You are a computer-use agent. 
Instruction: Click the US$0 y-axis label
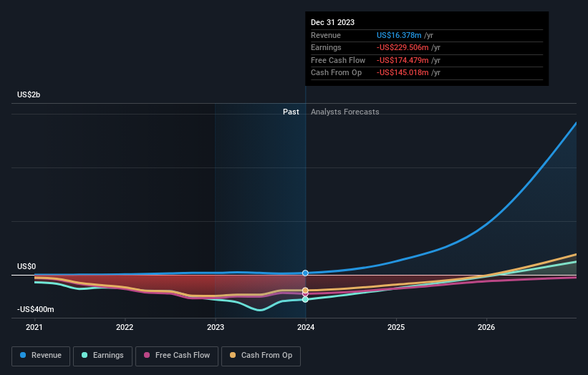pos(26,266)
